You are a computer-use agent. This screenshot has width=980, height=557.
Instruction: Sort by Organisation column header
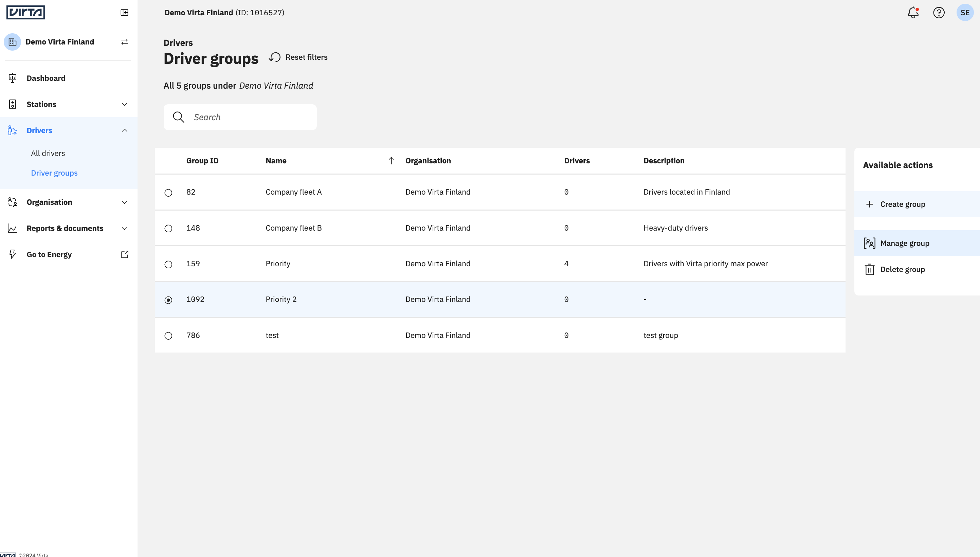point(428,161)
